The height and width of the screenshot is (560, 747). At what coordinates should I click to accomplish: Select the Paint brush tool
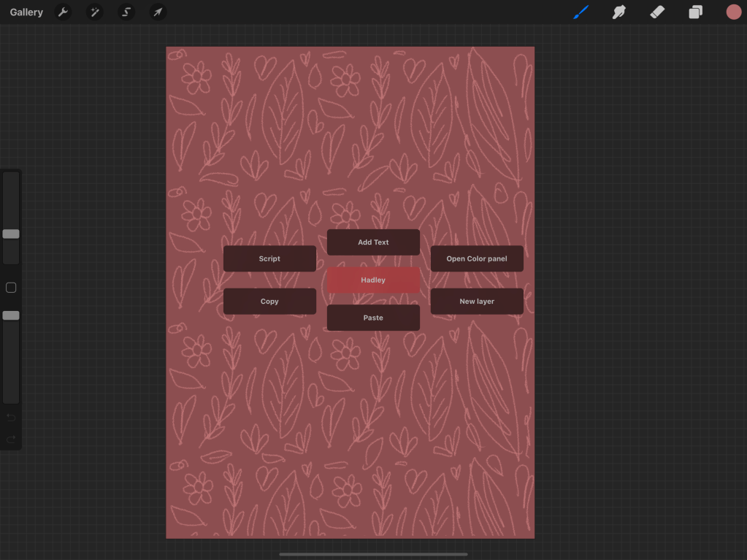tap(581, 12)
